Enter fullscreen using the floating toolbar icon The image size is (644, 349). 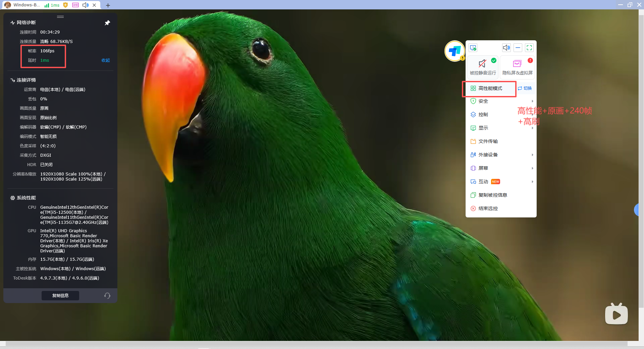tap(529, 48)
